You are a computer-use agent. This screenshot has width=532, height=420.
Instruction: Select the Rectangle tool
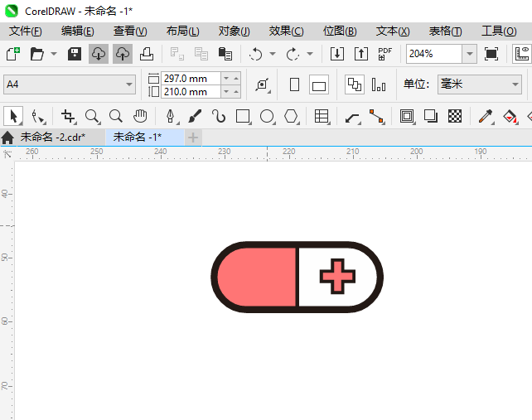click(244, 116)
